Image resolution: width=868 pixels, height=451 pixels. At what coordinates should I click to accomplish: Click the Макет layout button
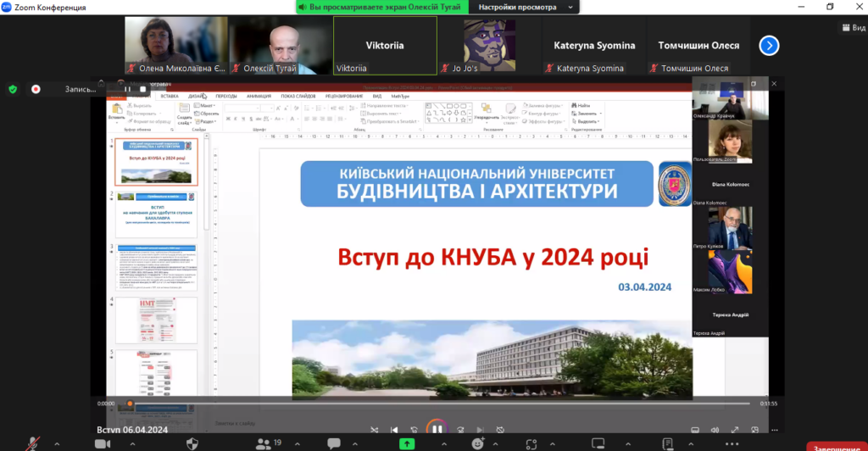tap(204, 105)
